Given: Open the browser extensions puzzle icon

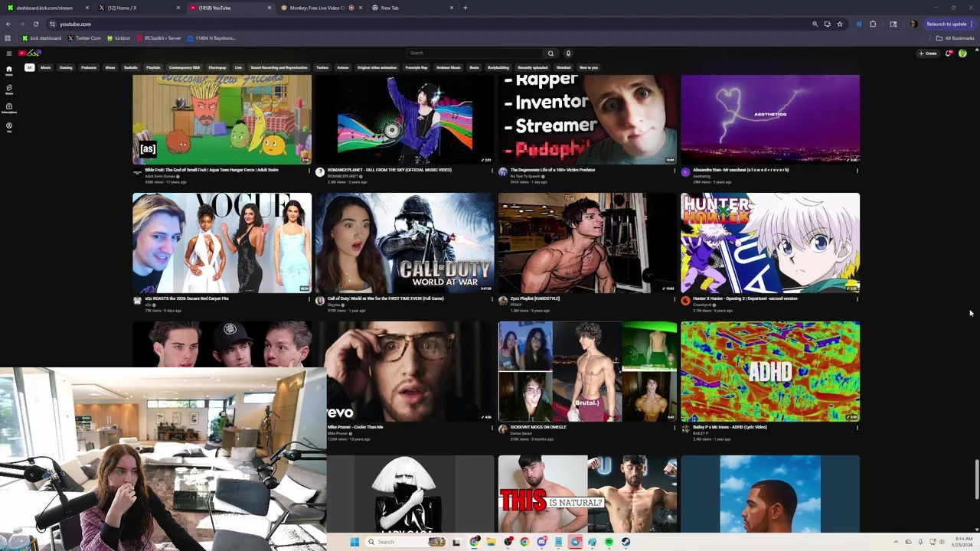Looking at the screenshot, I should (x=873, y=24).
